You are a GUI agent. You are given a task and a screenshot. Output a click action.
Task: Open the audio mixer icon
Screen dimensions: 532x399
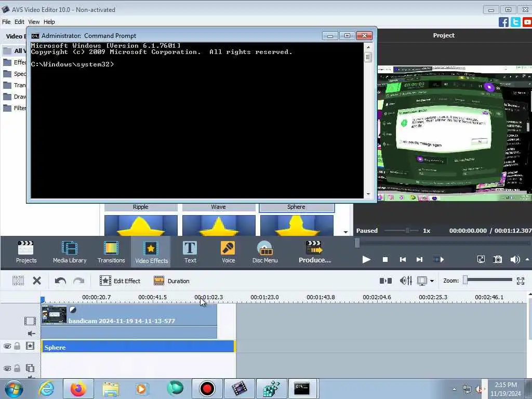[x=406, y=281]
